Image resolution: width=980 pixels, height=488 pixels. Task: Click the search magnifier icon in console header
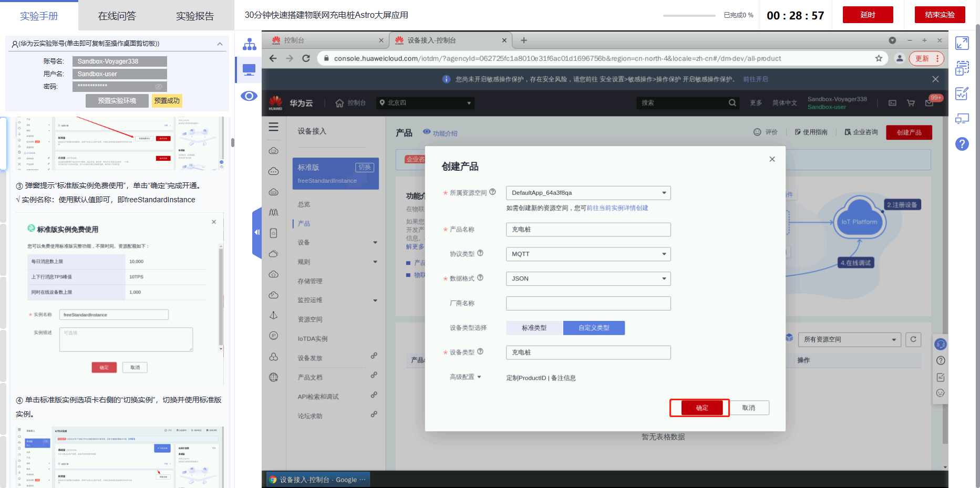tap(733, 103)
